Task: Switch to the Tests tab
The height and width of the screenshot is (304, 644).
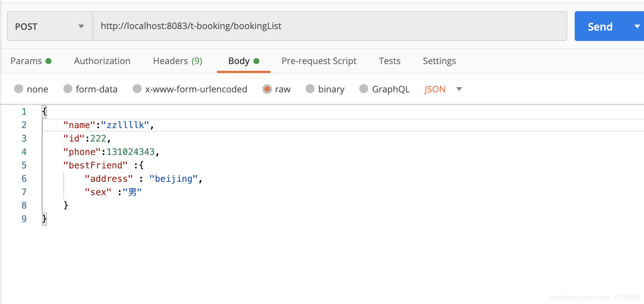Action: [x=389, y=61]
